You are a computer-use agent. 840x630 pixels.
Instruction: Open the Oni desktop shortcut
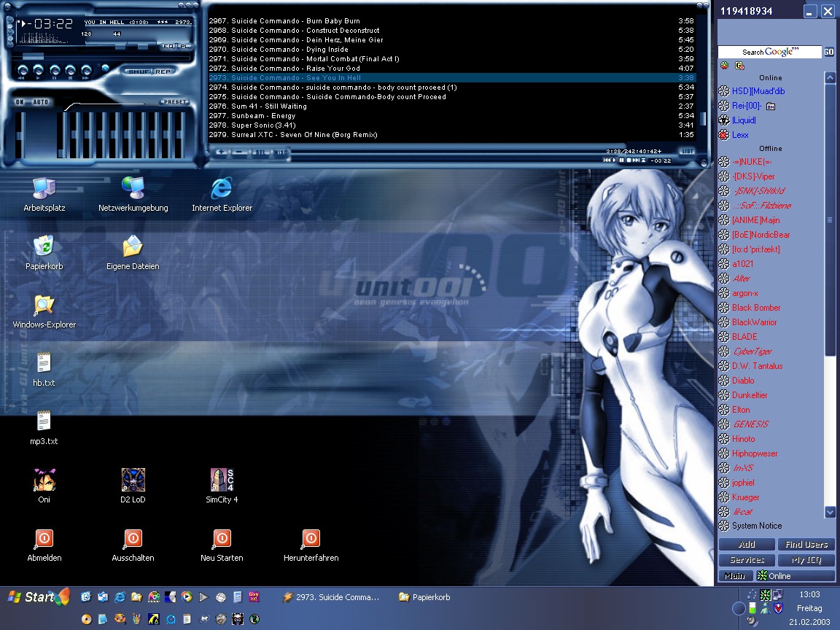pyautogui.click(x=44, y=480)
